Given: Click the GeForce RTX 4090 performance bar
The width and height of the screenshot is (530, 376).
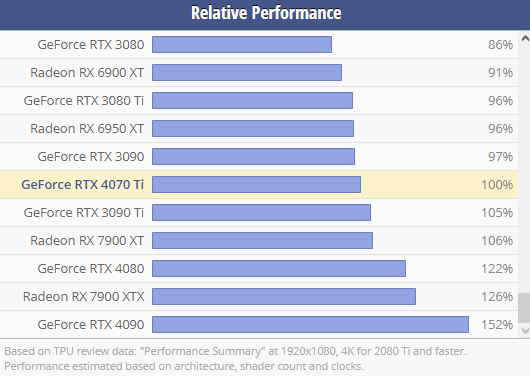Looking at the screenshot, I should click(x=310, y=325).
